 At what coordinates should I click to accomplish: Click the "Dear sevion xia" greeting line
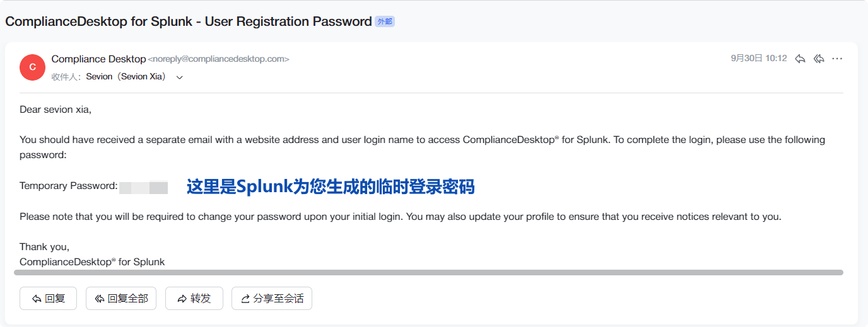click(56, 110)
